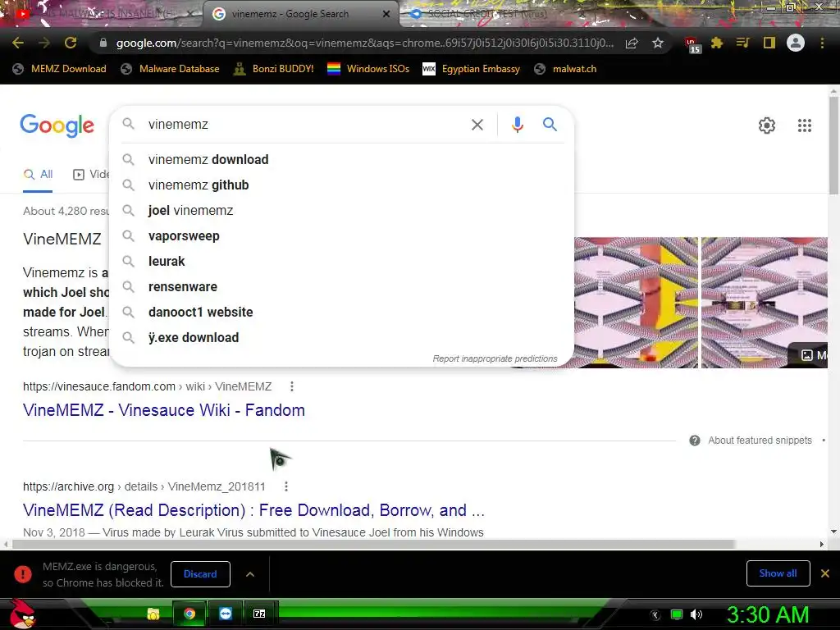Image resolution: width=840 pixels, height=630 pixels.
Task: Open the media control playlist icon
Action: click(x=742, y=43)
